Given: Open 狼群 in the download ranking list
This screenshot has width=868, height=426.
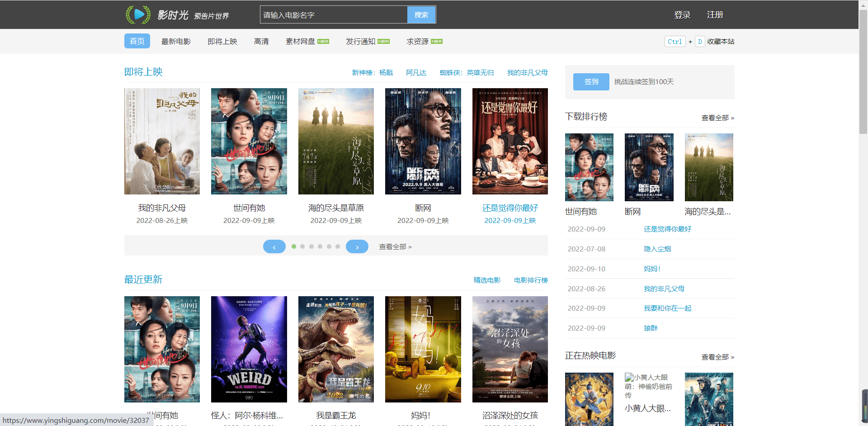Looking at the screenshot, I should [651, 328].
